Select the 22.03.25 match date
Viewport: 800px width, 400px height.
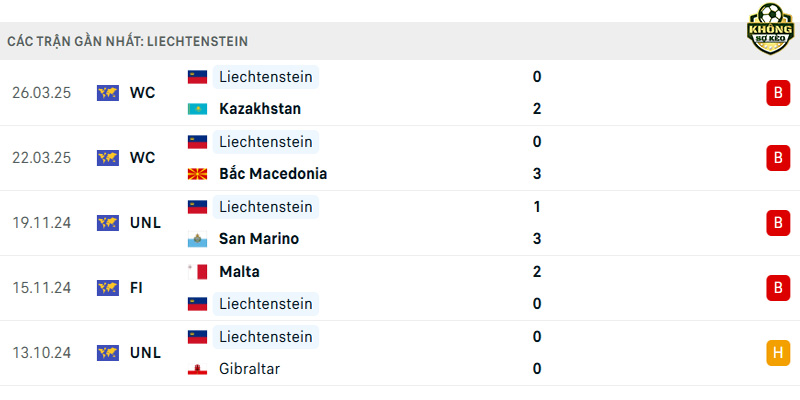click(x=41, y=158)
